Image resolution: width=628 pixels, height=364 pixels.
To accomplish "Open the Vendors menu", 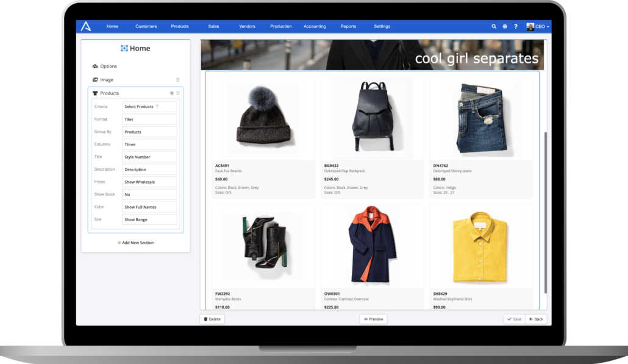I will 247,26.
